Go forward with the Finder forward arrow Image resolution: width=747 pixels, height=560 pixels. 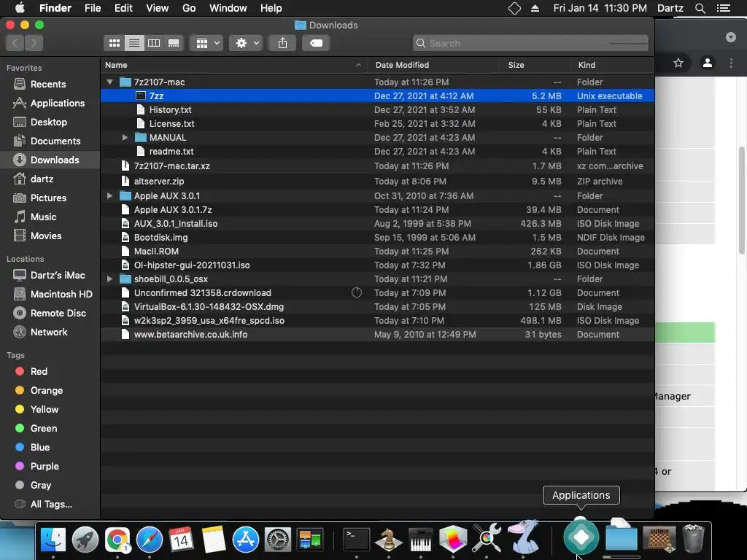click(x=34, y=43)
